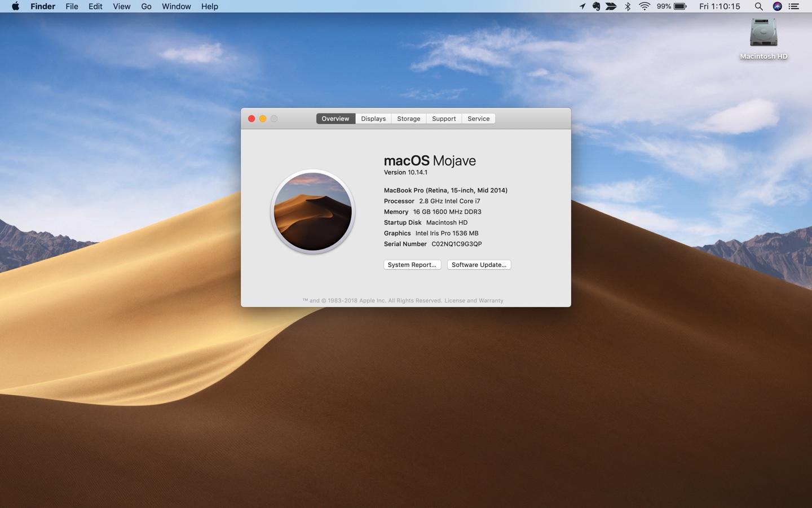Click the macOS Mojave title text
The image size is (812, 508).
[430, 160]
